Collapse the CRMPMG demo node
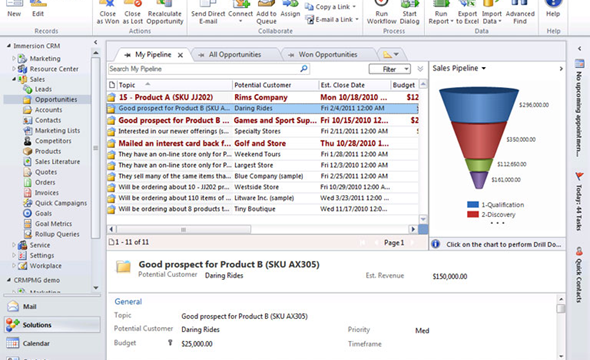 click(x=8, y=280)
